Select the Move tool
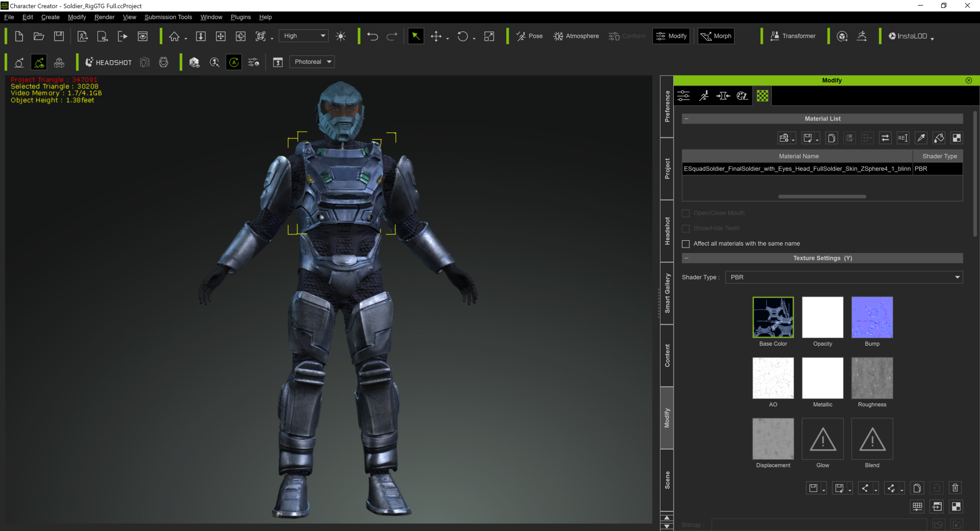 436,36
